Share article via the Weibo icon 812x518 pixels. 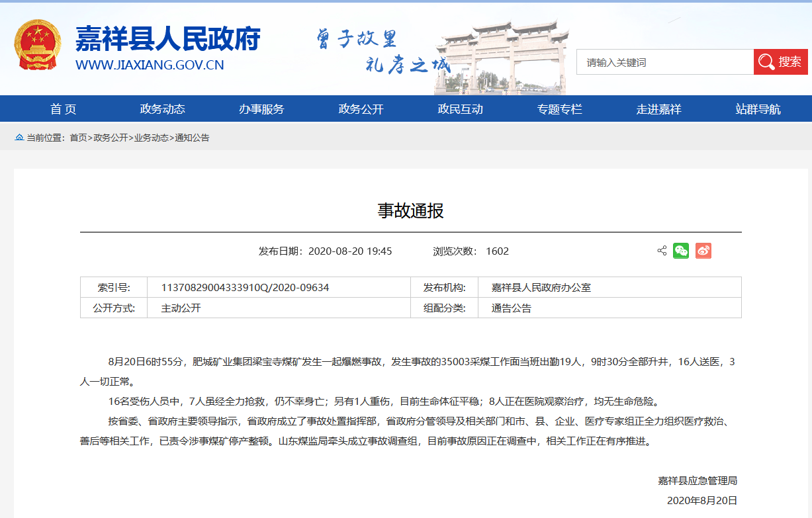703,251
